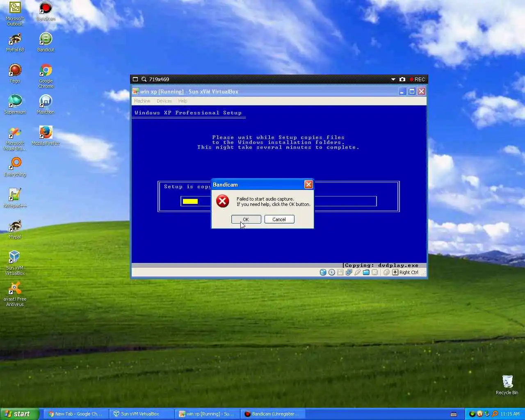Open the Microsoft Visual Studio desktop icon
Image resolution: width=525 pixels, height=420 pixels.
click(15, 139)
